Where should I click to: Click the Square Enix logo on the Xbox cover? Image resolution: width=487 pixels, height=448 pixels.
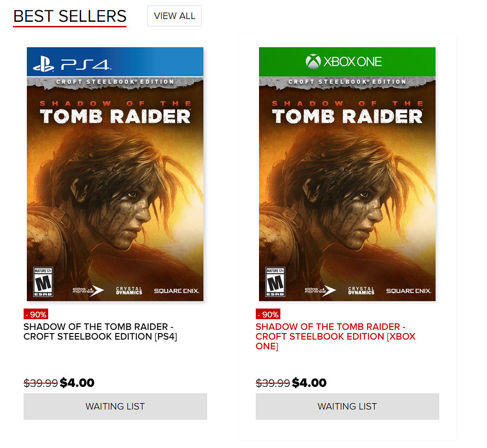[x=409, y=291]
